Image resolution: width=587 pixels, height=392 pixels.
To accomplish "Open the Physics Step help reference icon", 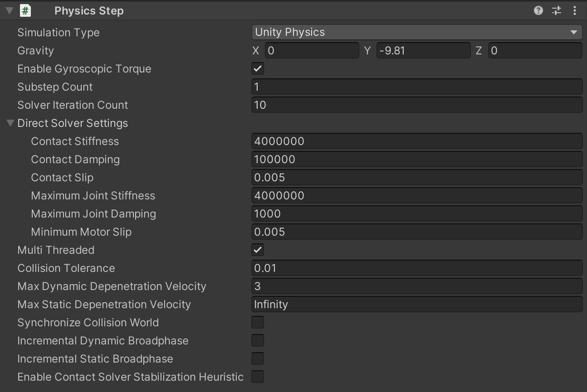I will click(538, 10).
